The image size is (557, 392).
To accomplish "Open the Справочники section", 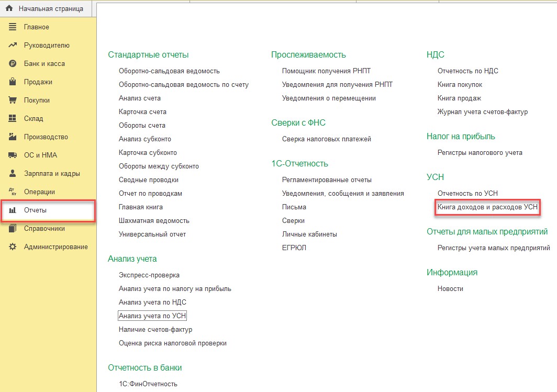I will pos(44,228).
